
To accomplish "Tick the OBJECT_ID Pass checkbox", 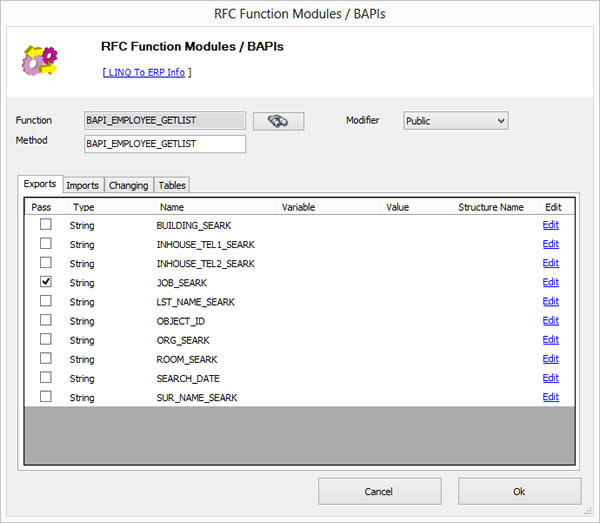I will [x=45, y=321].
